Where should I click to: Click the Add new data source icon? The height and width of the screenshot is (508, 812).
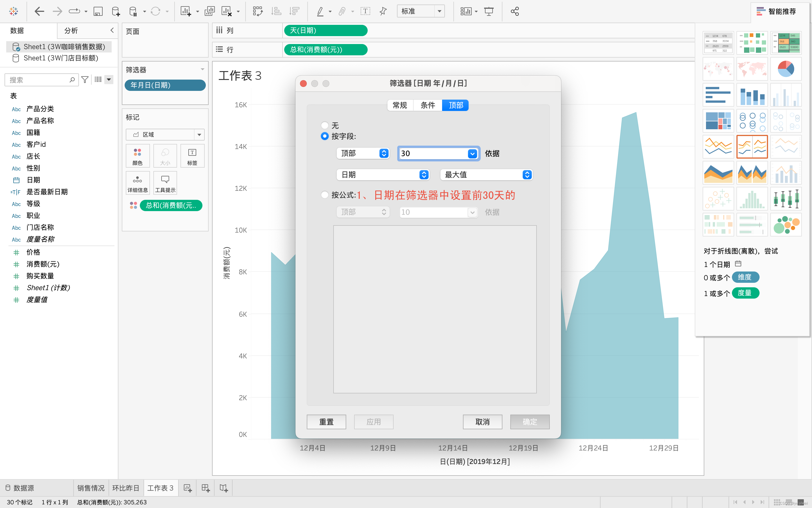[116, 11]
